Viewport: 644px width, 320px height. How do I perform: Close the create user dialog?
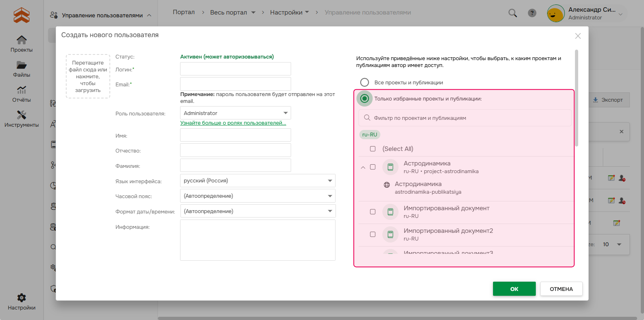coord(578,36)
